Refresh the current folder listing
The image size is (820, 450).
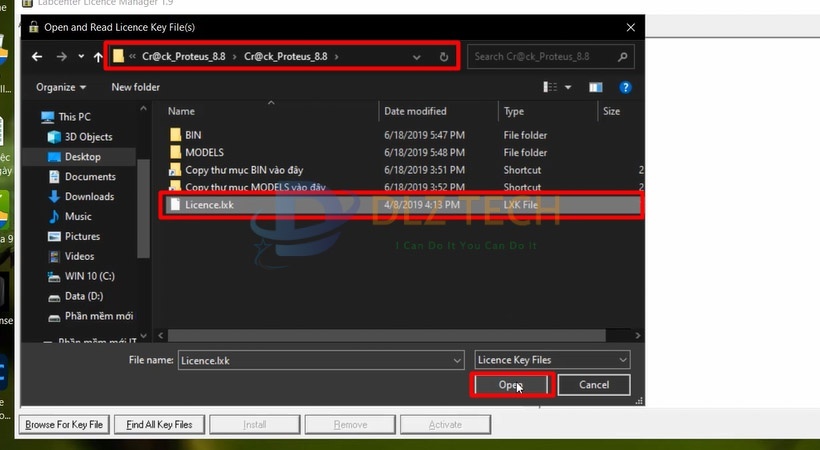click(x=444, y=57)
